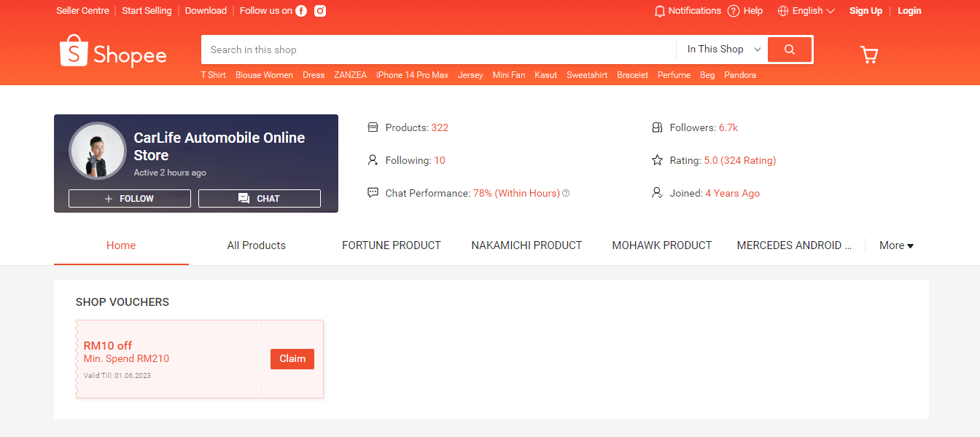Click the Kasut suggested search
The image size is (980, 437).
point(545,75)
